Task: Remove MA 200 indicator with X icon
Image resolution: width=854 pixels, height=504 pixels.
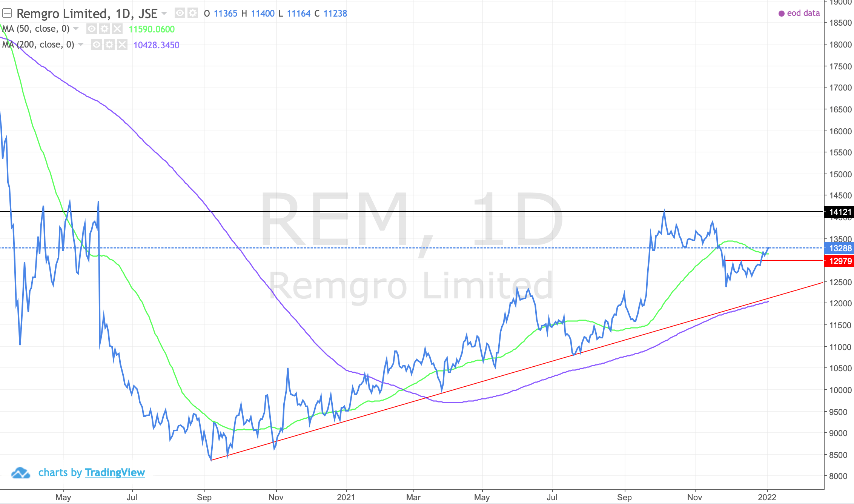Action: pyautogui.click(x=122, y=45)
